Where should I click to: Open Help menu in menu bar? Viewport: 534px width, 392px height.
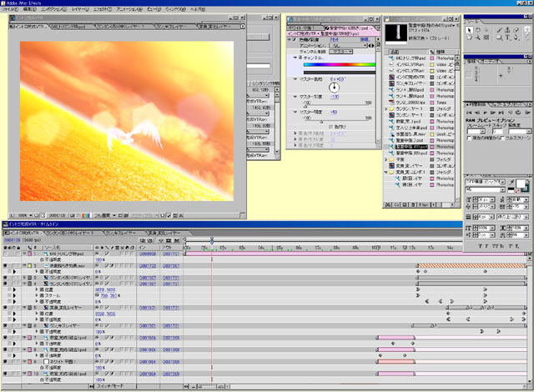pos(198,9)
